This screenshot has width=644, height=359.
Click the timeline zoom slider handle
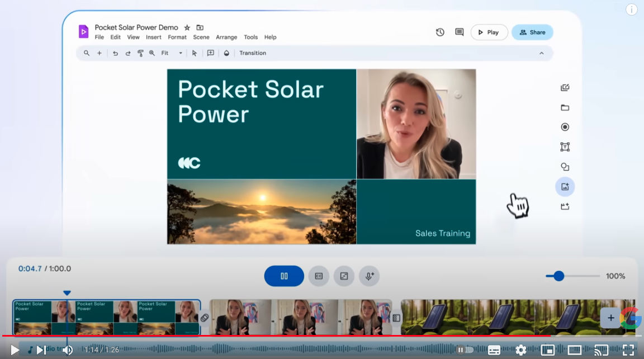click(558, 276)
